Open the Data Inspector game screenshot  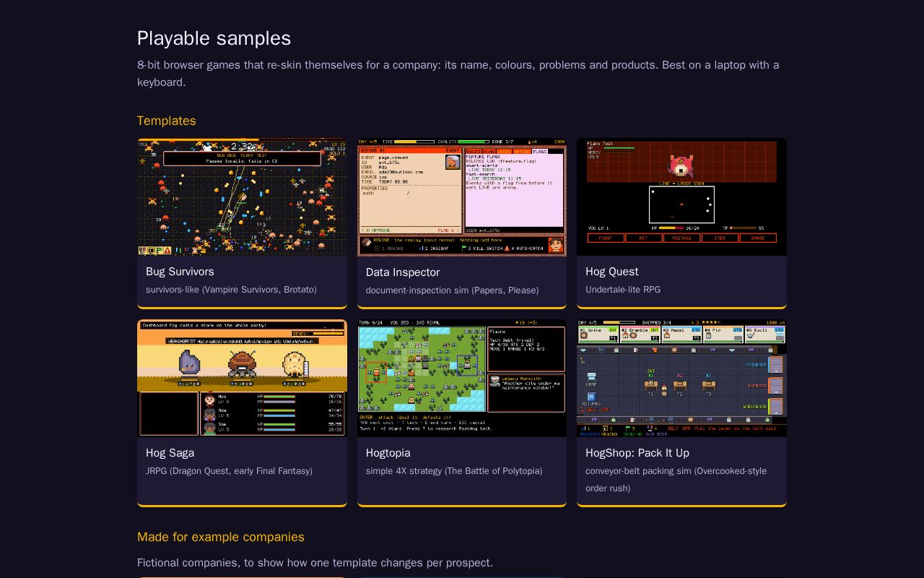click(462, 197)
